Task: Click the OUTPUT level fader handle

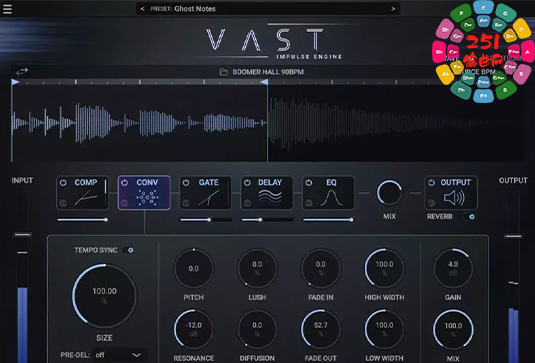Action: [x=513, y=236]
